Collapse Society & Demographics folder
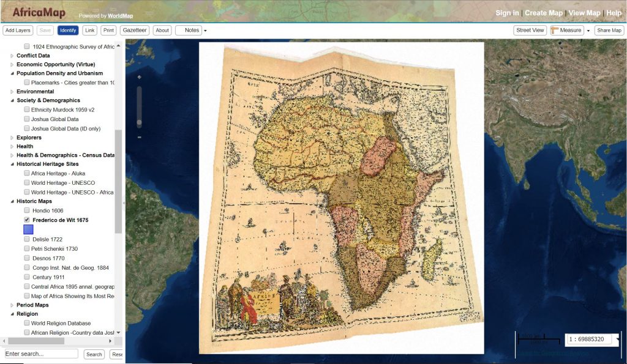This screenshot has width=627, height=364. click(x=12, y=100)
